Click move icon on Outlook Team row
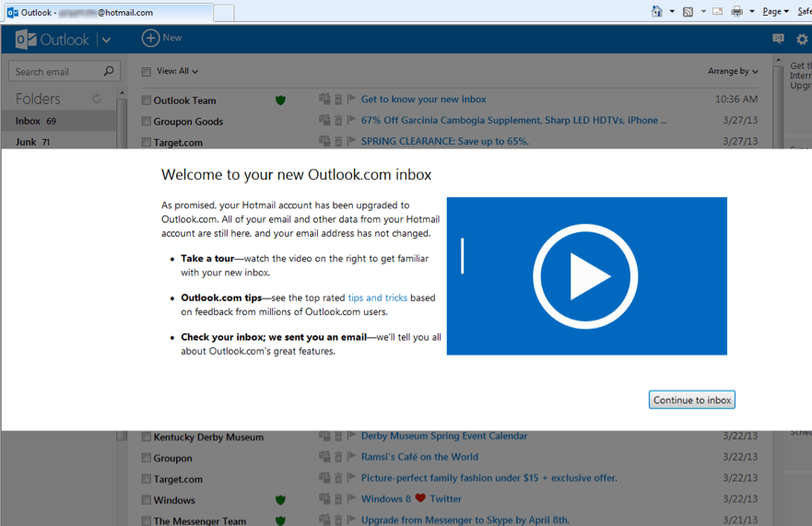This screenshot has height=526, width=812. click(x=324, y=99)
